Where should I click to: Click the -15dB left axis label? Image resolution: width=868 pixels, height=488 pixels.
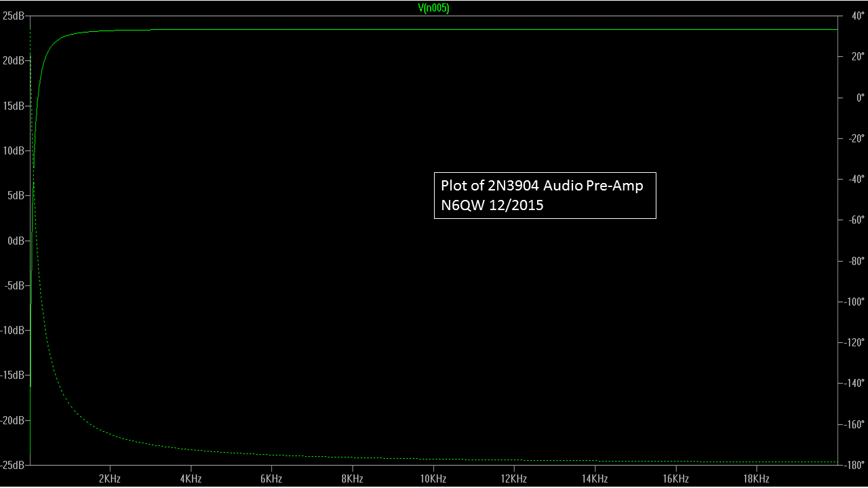pyautogui.click(x=12, y=375)
